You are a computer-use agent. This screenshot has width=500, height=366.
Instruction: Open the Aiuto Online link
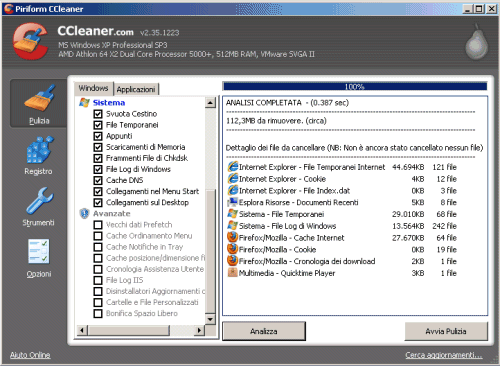pyautogui.click(x=30, y=355)
